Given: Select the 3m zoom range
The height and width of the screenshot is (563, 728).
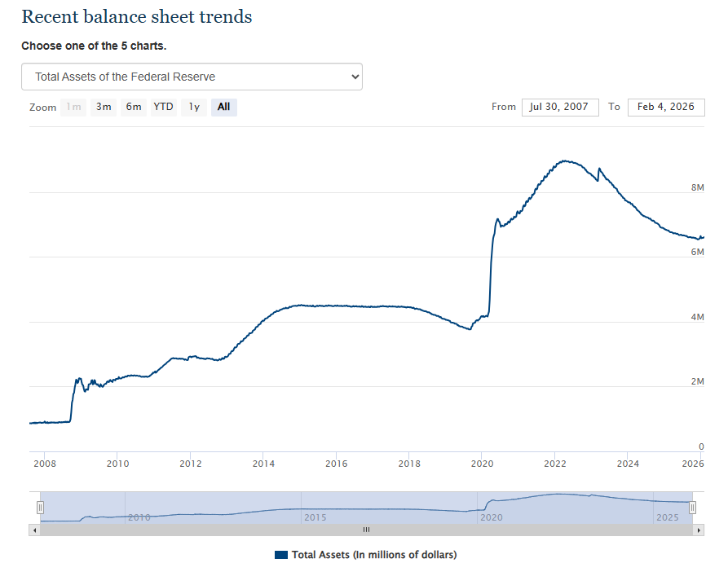Looking at the screenshot, I should click(103, 107).
